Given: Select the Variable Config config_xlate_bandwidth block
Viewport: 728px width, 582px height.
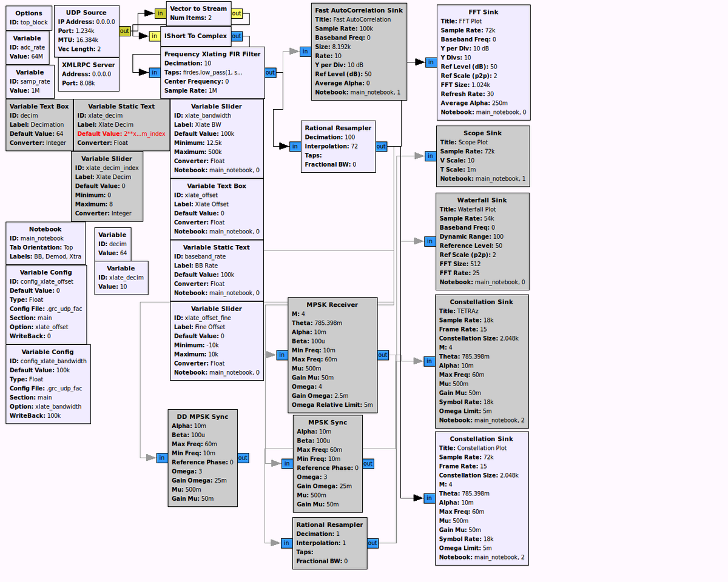Looking at the screenshot, I should click(x=48, y=384).
